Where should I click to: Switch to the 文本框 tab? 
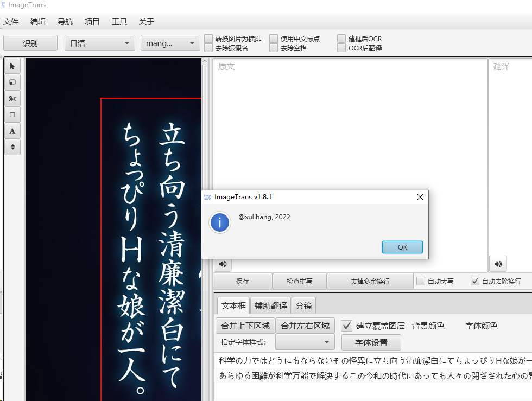pyautogui.click(x=233, y=305)
